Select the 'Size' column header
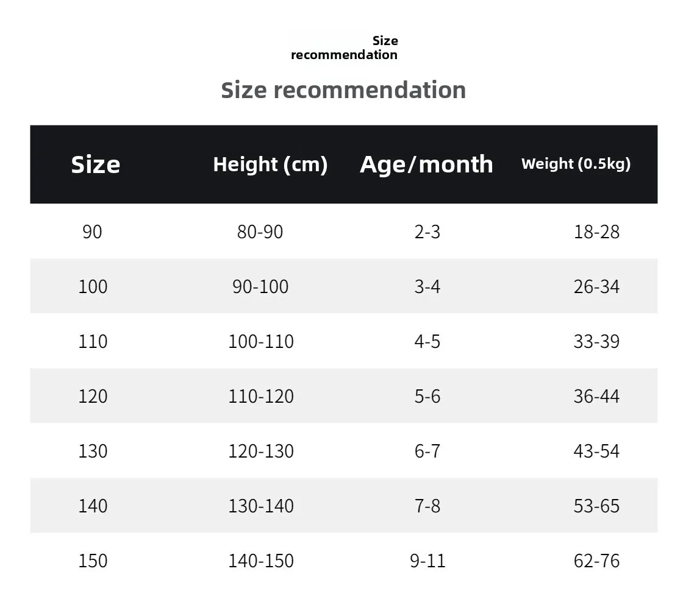 pos(96,165)
